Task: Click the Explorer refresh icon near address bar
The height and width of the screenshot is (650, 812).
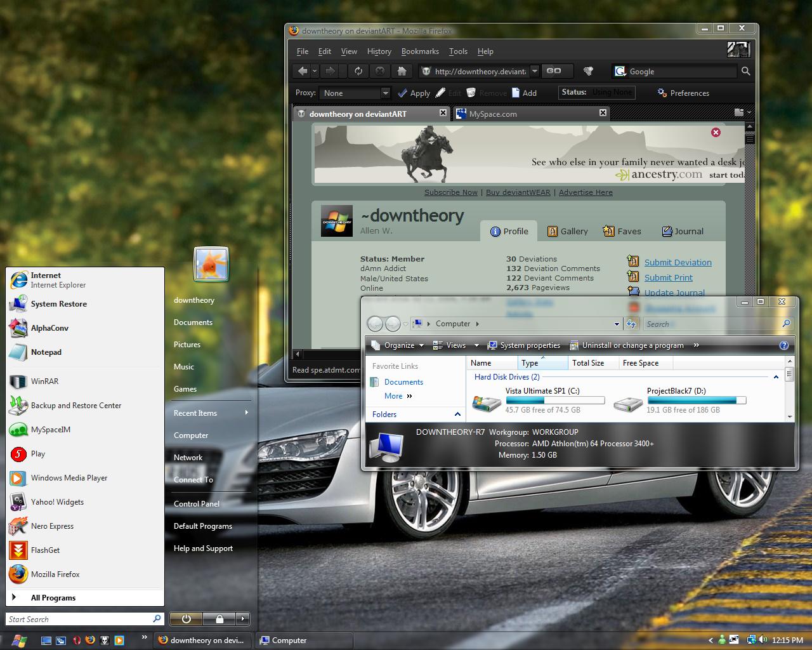Action: [631, 324]
